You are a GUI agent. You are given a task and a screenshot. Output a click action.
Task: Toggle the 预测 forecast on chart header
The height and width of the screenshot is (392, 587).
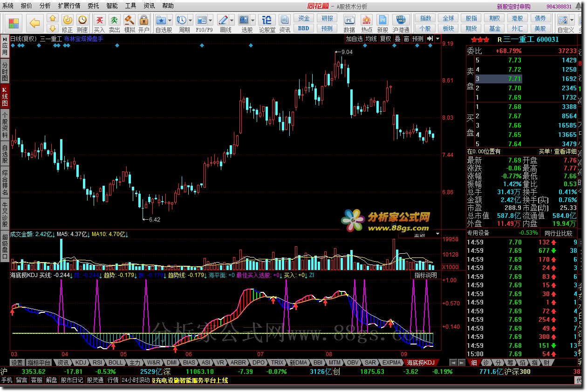point(418,39)
